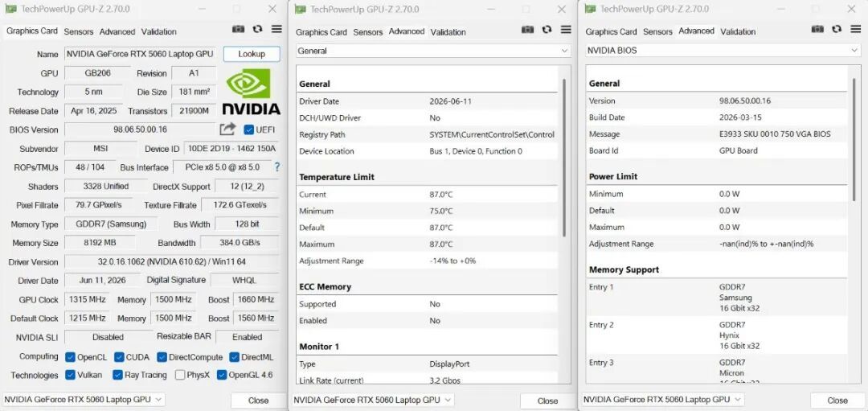Click the BIOS export share icon

click(x=227, y=129)
